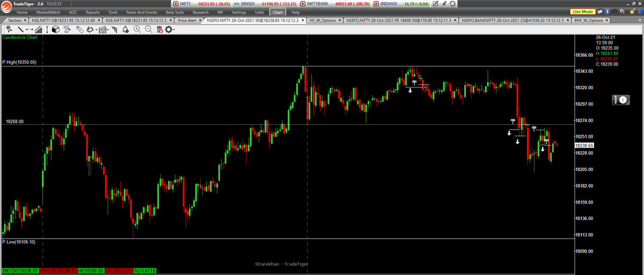The width and height of the screenshot is (644, 275).
Task: Switch to the Sectors tab
Action: click(x=14, y=20)
